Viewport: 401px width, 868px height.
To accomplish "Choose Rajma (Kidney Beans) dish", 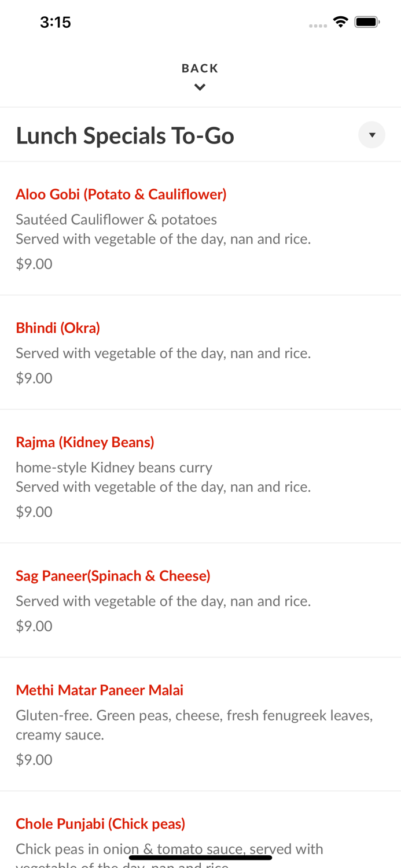I will 85,442.
